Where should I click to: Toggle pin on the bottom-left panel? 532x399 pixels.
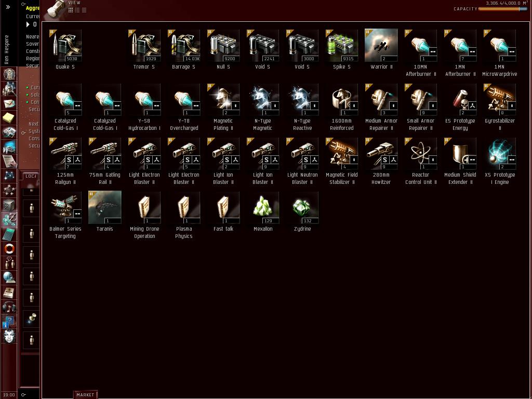click(x=23, y=395)
